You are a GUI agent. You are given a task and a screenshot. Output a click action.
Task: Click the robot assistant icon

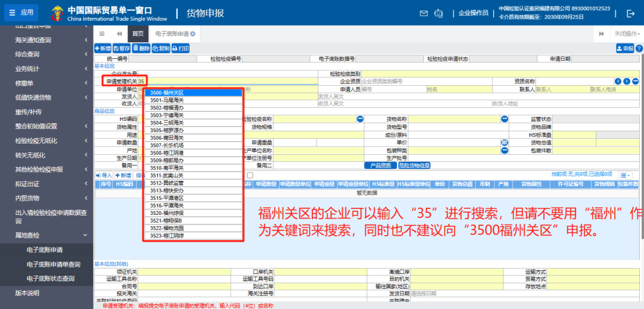(x=439, y=13)
